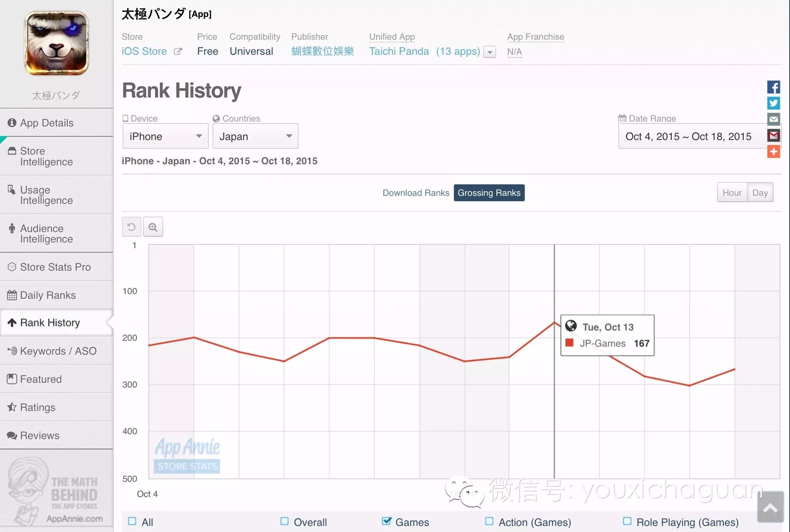Click the scroll-to-top arrow button

click(x=770, y=508)
